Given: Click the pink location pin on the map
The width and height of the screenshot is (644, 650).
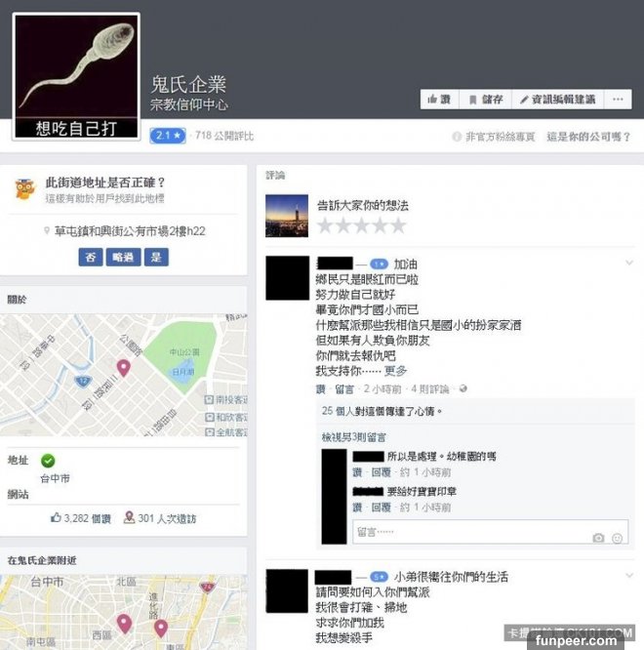Looking at the screenshot, I should tap(124, 368).
